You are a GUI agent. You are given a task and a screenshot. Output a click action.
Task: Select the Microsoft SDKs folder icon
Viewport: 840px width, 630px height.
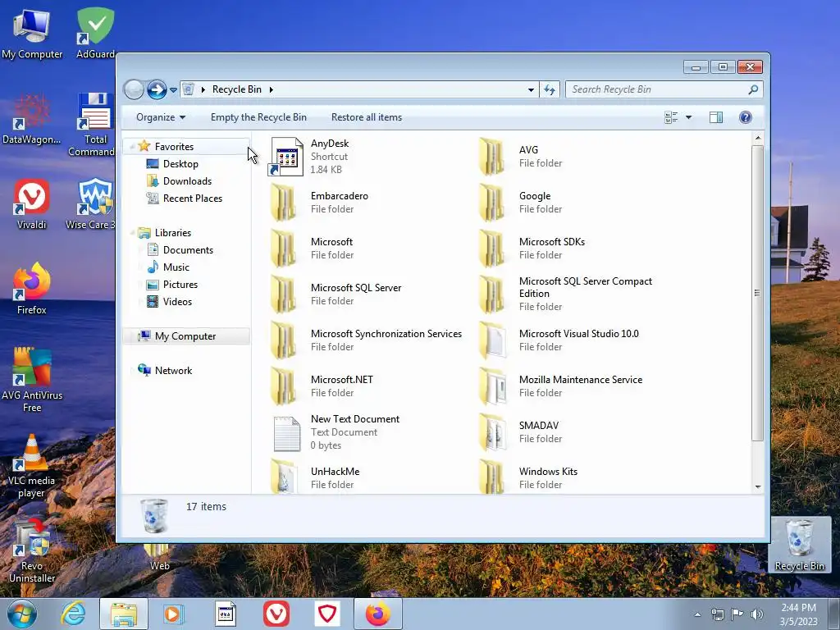492,248
